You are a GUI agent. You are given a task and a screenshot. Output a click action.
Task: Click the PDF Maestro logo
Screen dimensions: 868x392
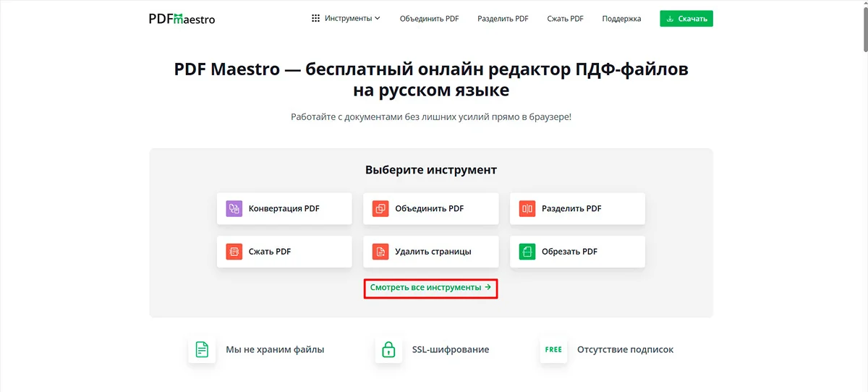click(x=182, y=19)
